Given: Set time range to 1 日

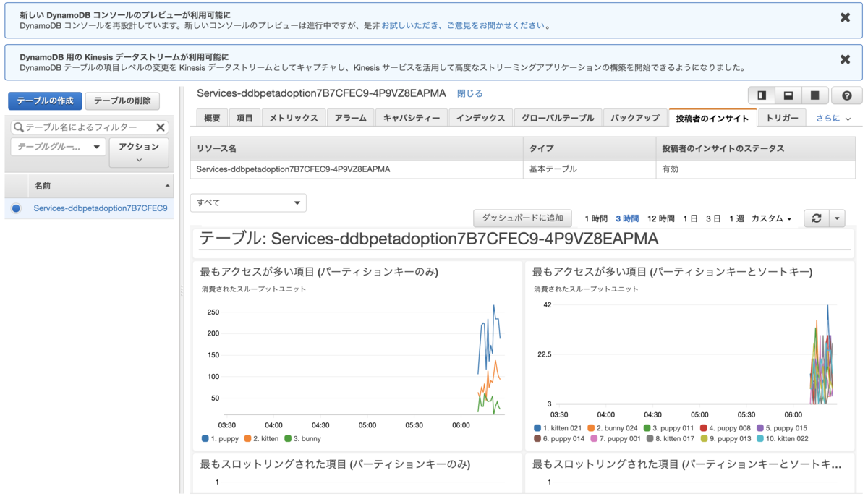Looking at the screenshot, I should pos(690,218).
